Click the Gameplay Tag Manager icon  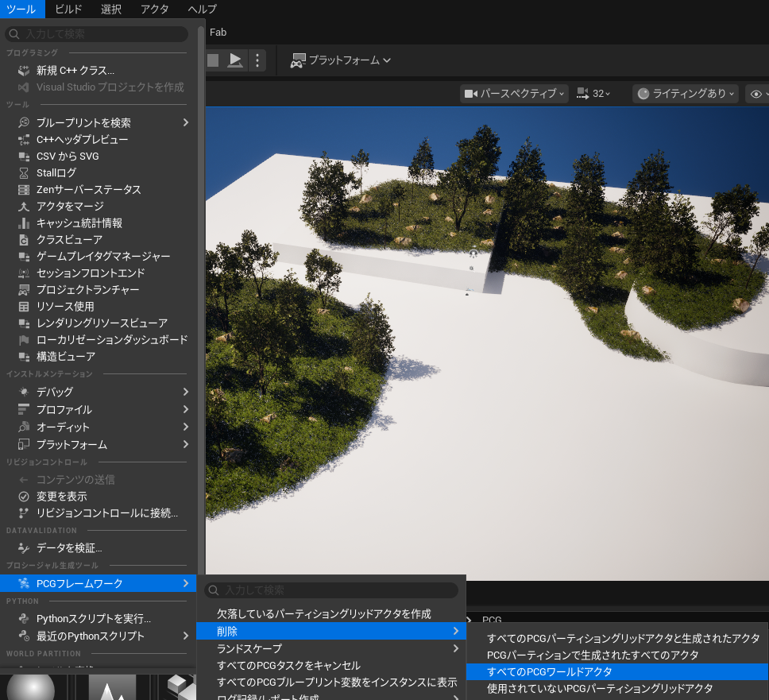coord(24,257)
